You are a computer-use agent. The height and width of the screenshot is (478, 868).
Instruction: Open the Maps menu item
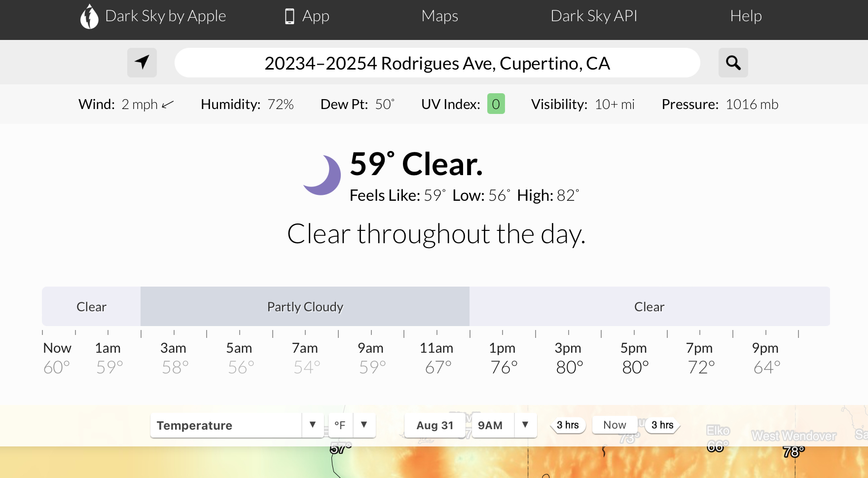point(439,16)
